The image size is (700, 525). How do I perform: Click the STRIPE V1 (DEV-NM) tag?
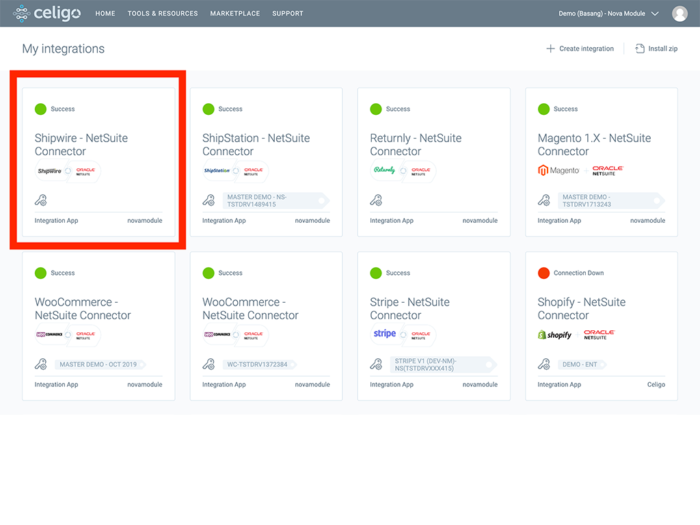443,364
